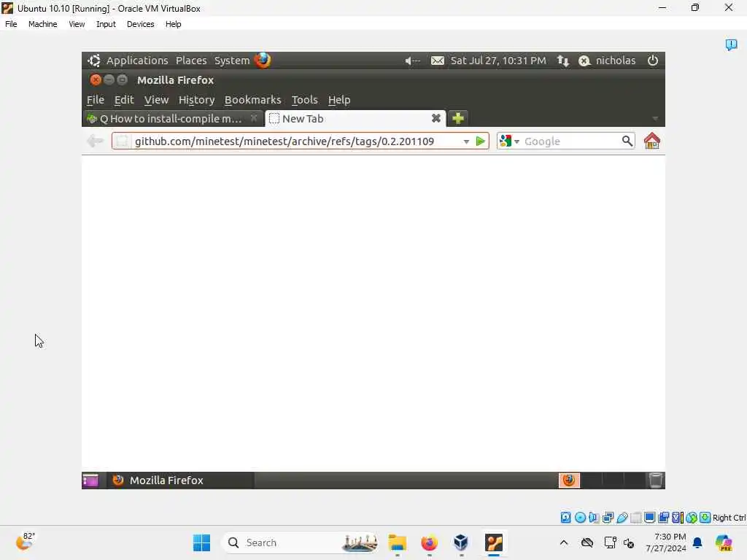Open the Ubuntu power session icon
Screen dimensions: 747x560
click(653, 61)
